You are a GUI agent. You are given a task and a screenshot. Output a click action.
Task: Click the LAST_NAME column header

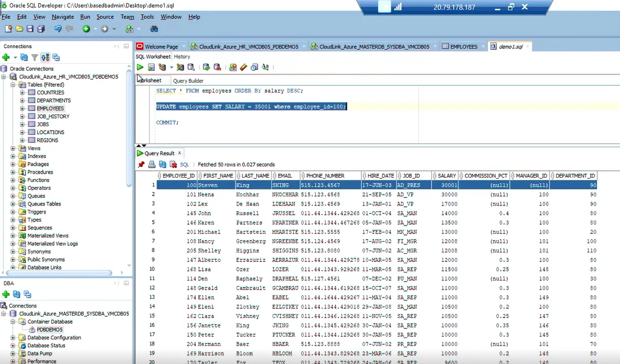[x=253, y=176]
